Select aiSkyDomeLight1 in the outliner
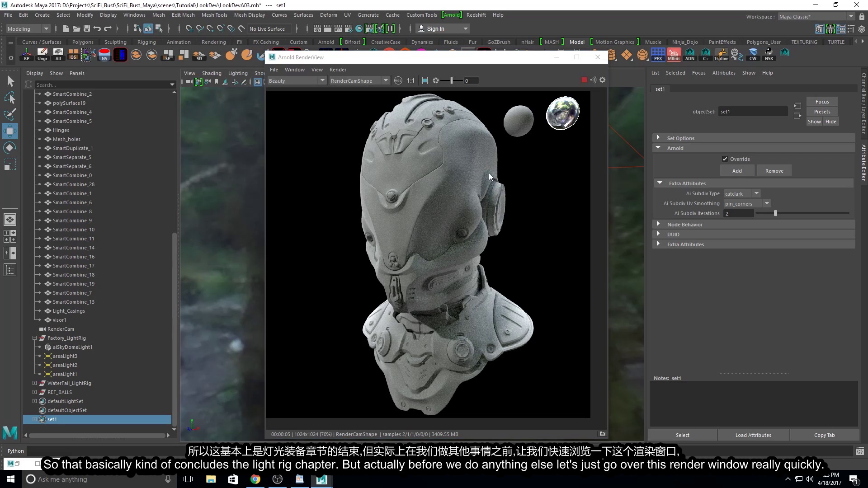Image resolution: width=868 pixels, height=488 pixels. pyautogui.click(x=72, y=347)
